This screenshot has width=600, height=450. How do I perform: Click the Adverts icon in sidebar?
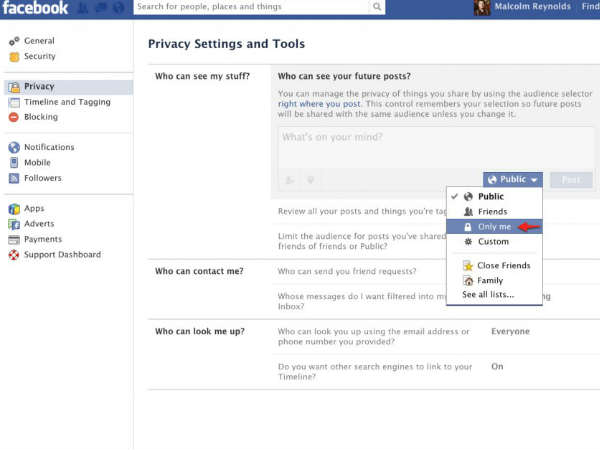tap(14, 224)
